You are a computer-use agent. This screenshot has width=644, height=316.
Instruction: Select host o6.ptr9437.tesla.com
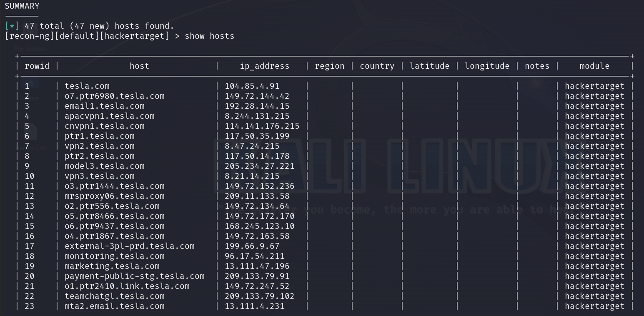[x=115, y=226]
